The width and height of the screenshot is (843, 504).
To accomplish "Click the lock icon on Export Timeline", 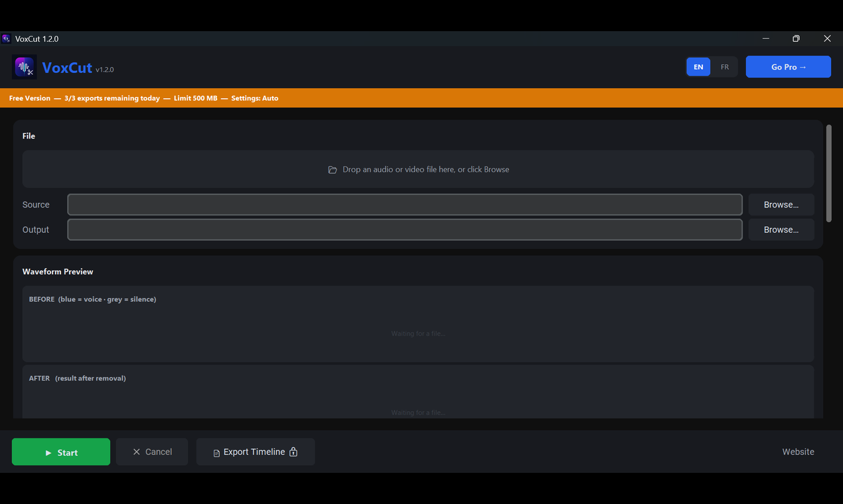I will pos(293,452).
